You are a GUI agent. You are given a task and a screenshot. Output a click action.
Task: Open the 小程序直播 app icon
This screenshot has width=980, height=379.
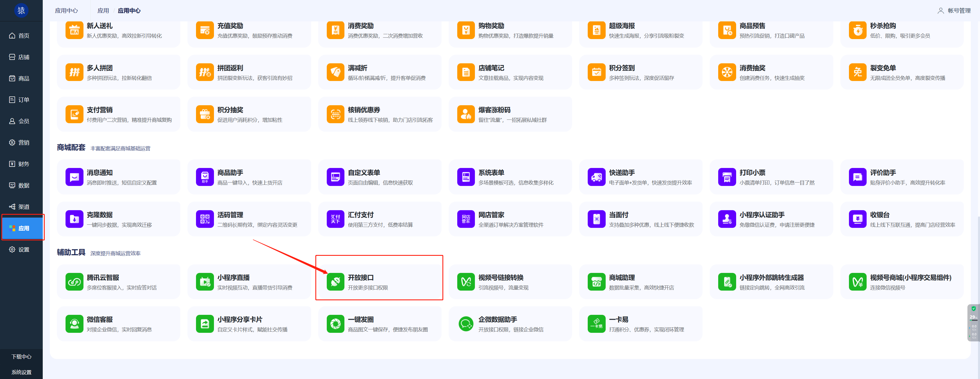(x=205, y=282)
